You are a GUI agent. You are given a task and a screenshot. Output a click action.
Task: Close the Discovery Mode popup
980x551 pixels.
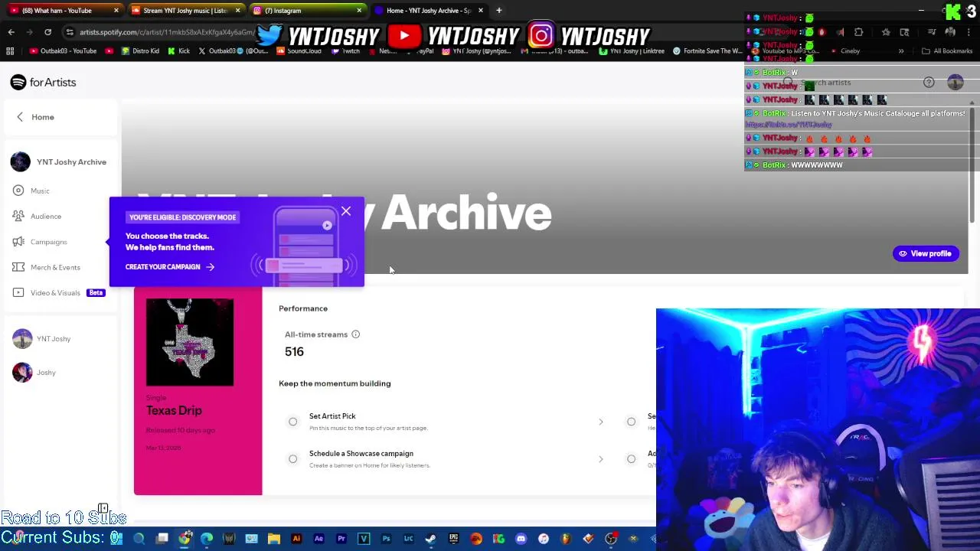(346, 211)
